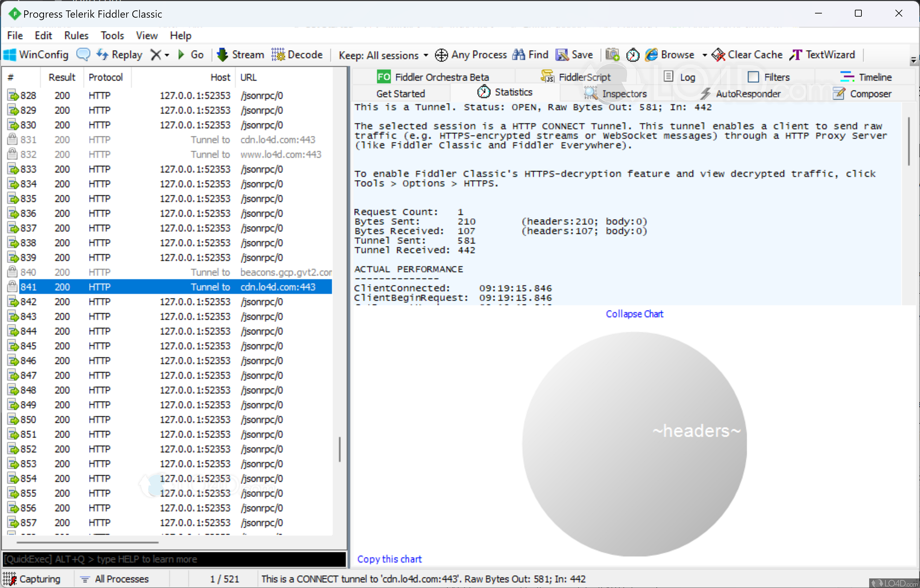Toggle Decode option in toolbar
Screen dimensions: 920x588
(297, 55)
